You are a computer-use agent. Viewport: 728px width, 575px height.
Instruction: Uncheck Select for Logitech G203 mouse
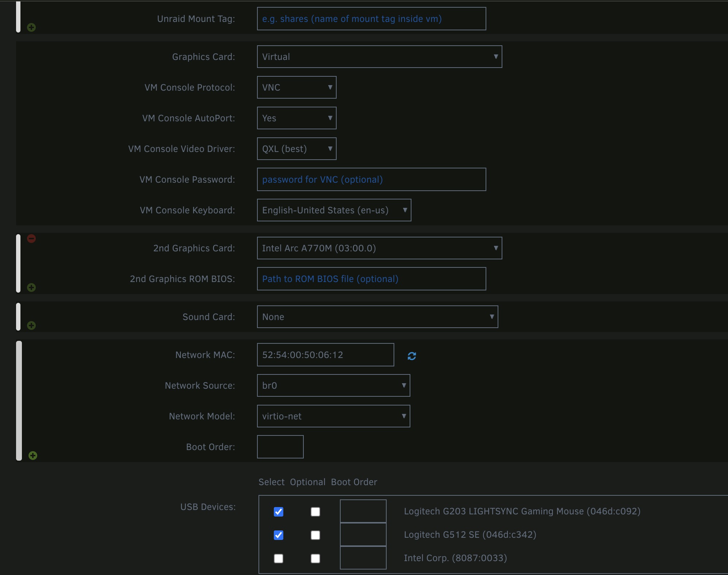coord(279,512)
